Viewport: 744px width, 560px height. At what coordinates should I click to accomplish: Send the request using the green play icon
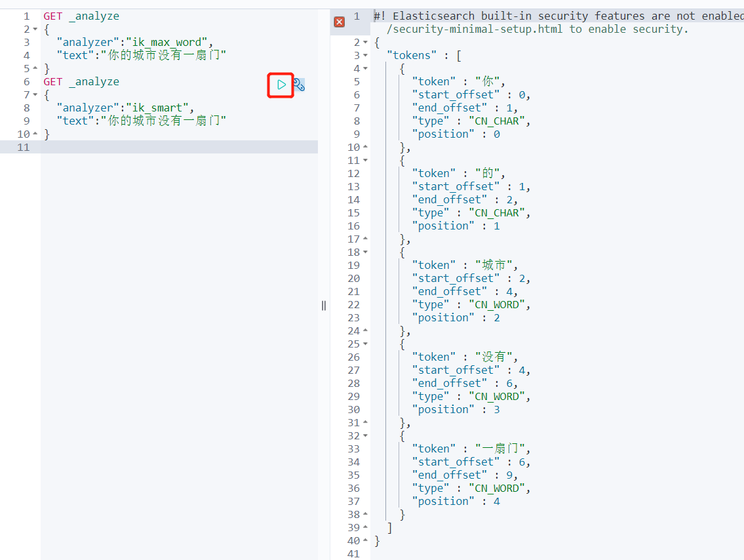281,85
